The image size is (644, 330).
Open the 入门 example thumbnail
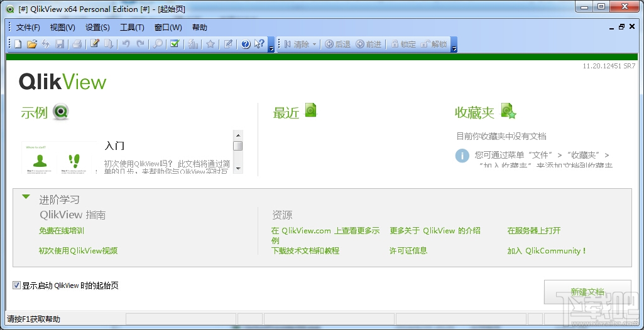[x=59, y=157]
